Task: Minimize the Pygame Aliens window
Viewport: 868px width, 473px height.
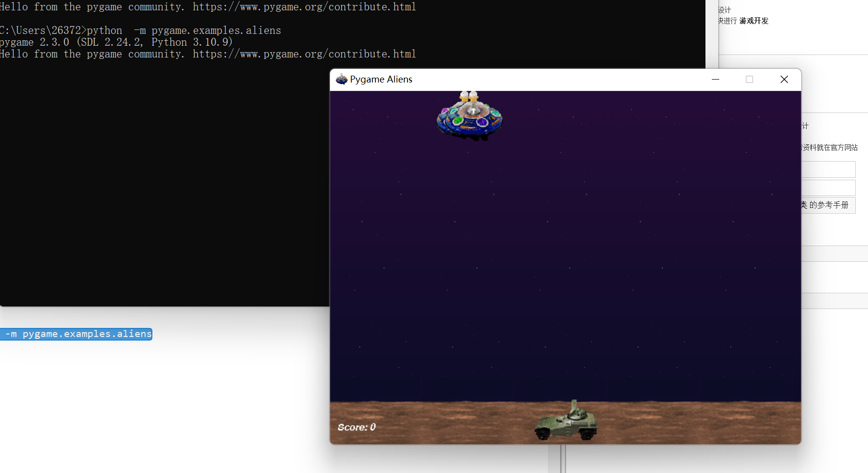Action: [715, 80]
